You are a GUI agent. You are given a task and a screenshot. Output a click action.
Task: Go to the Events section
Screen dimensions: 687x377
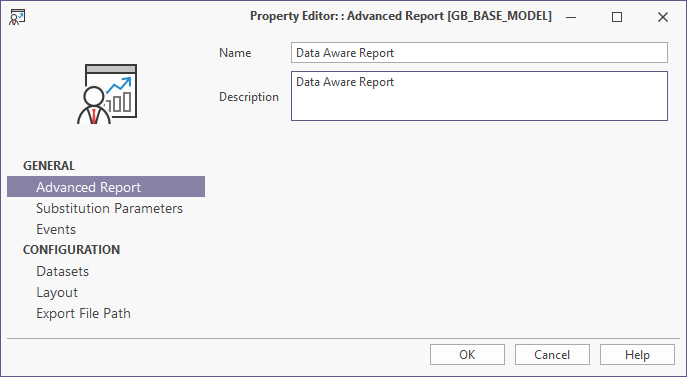tap(56, 229)
